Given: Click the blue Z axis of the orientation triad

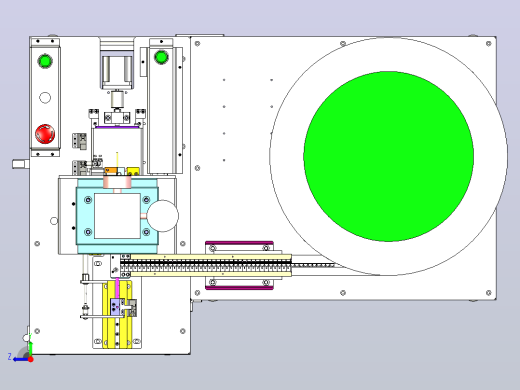Looking at the screenshot, I should (20, 359).
